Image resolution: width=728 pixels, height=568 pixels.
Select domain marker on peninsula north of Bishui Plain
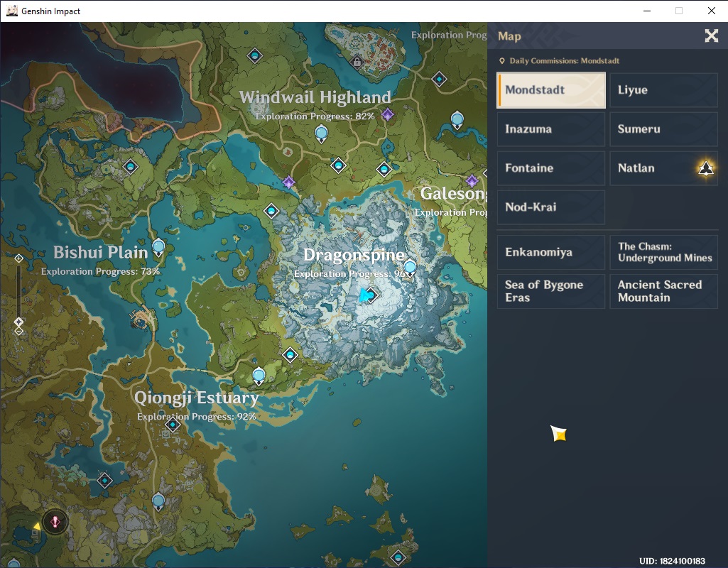pyautogui.click(x=131, y=166)
